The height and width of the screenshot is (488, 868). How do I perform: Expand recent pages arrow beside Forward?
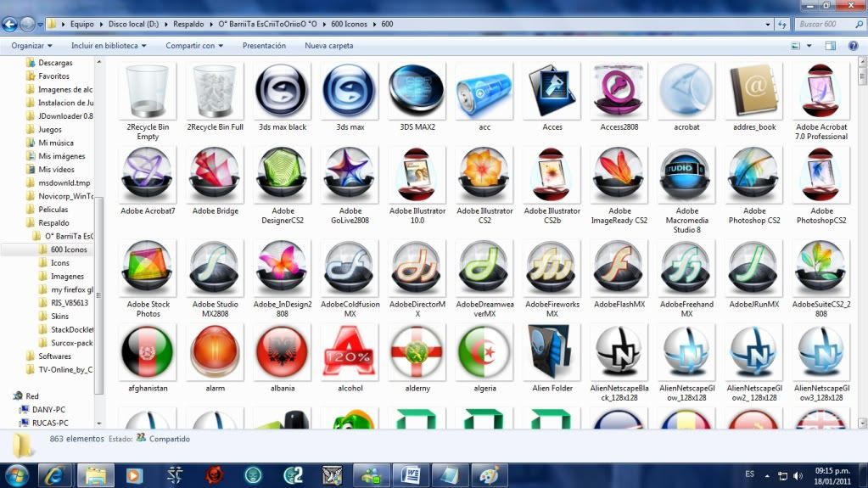[41, 25]
